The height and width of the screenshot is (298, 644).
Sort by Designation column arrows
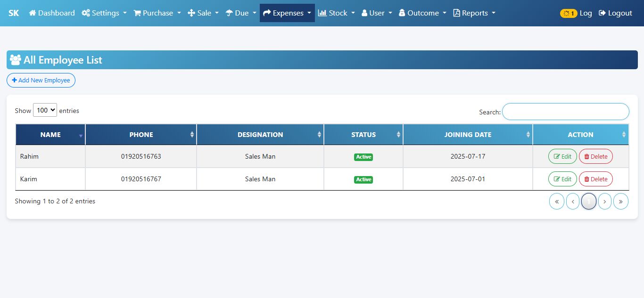coord(319,135)
